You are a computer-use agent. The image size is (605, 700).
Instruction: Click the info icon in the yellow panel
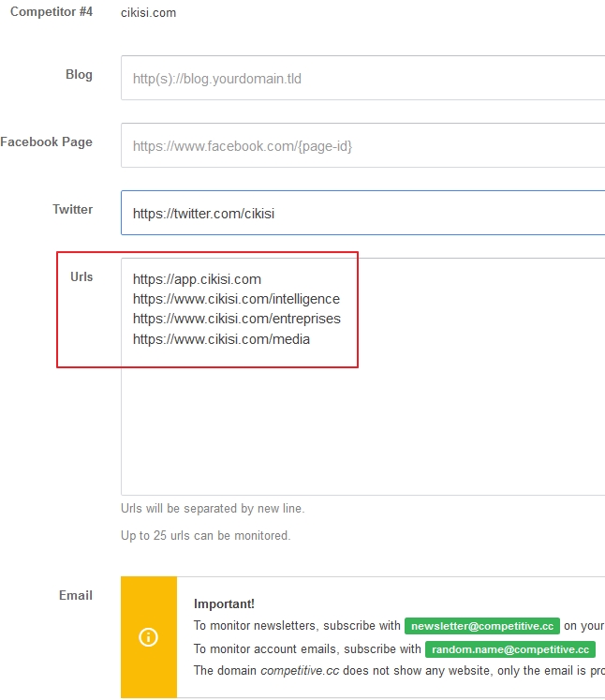click(x=149, y=637)
